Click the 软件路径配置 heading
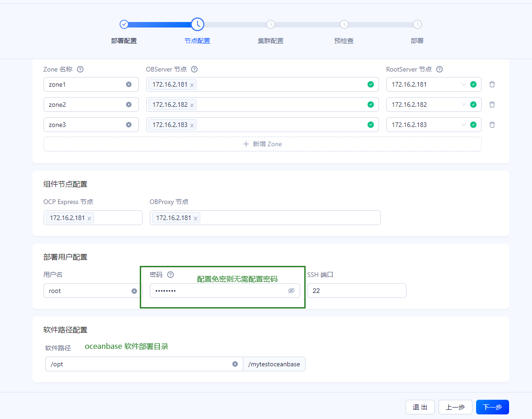532x419 pixels. click(x=65, y=330)
